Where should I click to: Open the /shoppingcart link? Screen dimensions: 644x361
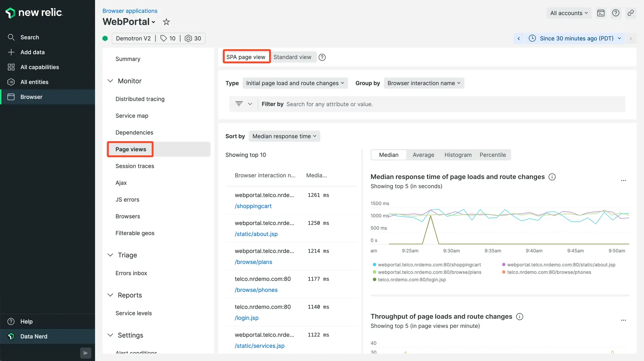point(253,206)
